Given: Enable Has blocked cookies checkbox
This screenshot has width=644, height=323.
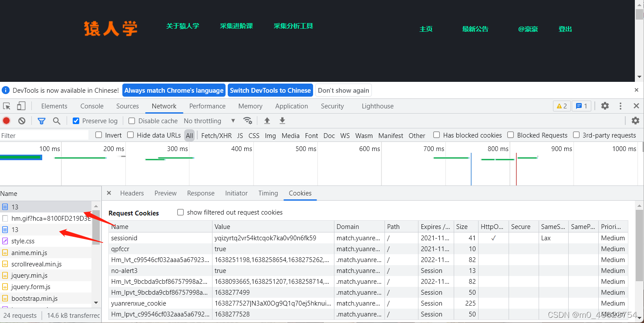Looking at the screenshot, I should 436,135.
